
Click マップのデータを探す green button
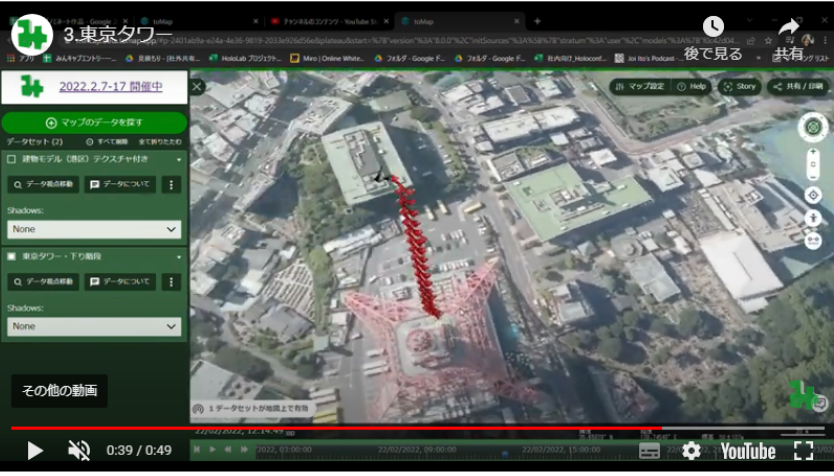click(94, 123)
